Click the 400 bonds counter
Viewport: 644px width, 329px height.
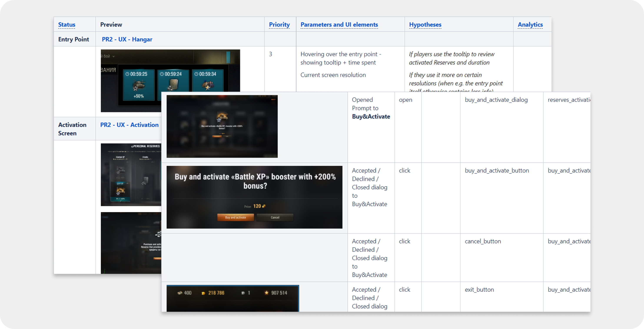point(184,293)
